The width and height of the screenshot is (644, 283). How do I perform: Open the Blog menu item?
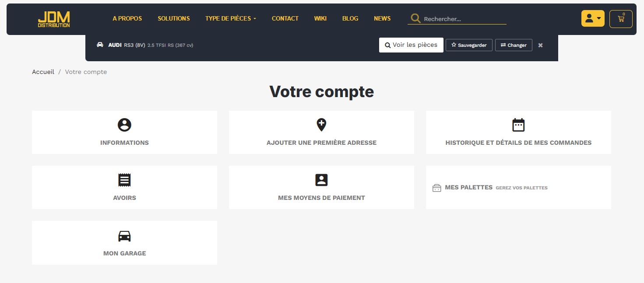click(350, 18)
